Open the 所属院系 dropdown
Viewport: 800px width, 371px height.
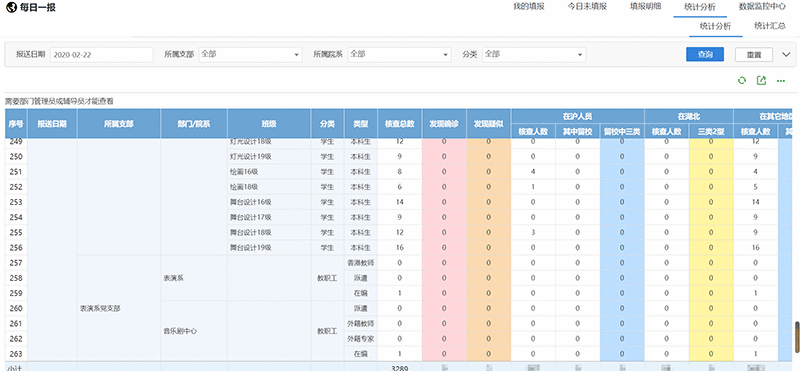pyautogui.click(x=399, y=55)
